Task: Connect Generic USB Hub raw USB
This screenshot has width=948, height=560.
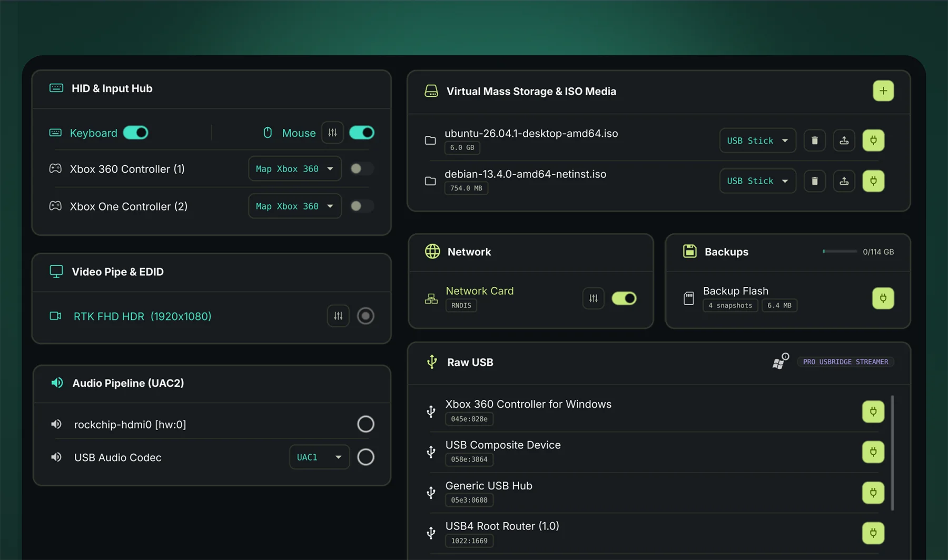Action: 873,493
